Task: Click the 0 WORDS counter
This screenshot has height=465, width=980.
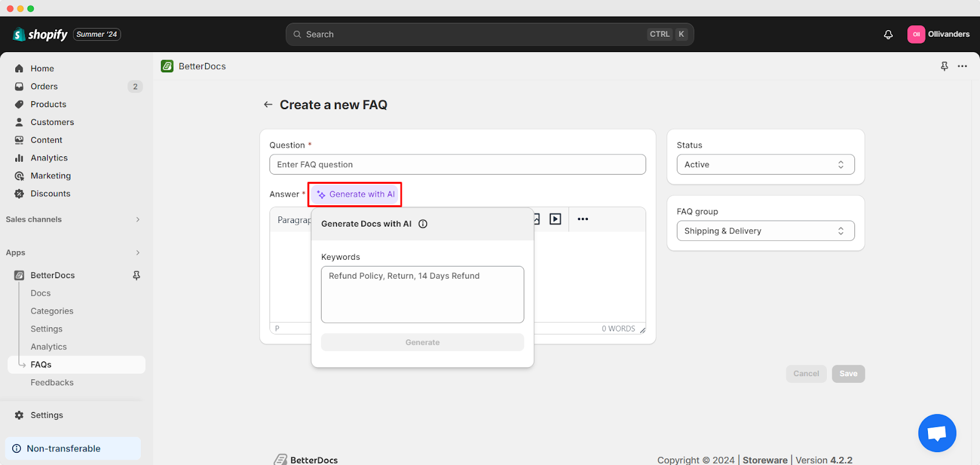Action: 618,329
